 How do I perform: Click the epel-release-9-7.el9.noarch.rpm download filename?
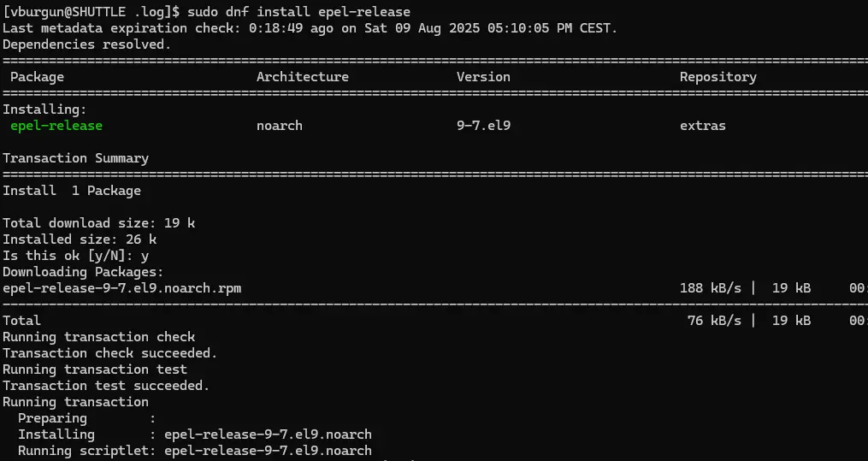pos(121,288)
